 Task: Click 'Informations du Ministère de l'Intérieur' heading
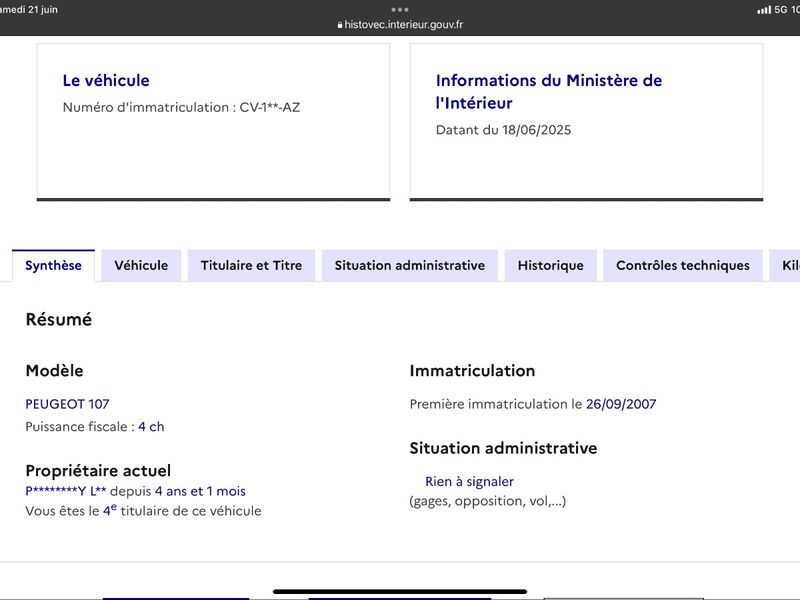[x=549, y=92]
